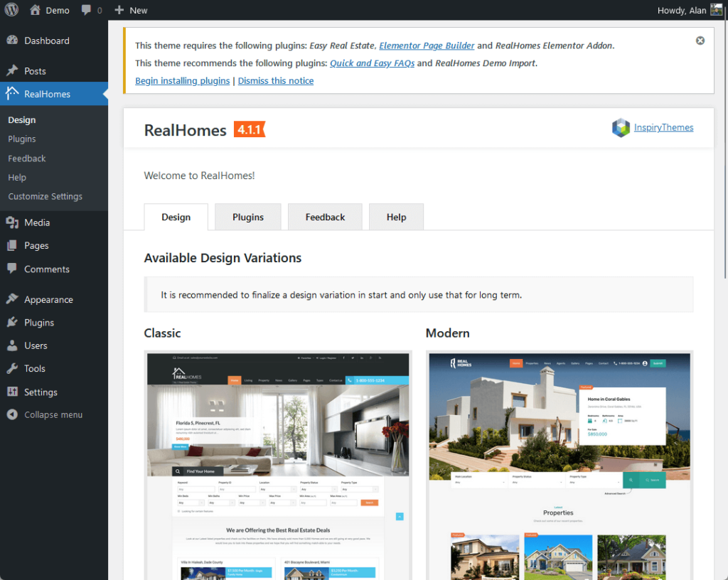
Task: Switch to the Plugins tab
Action: 248,217
